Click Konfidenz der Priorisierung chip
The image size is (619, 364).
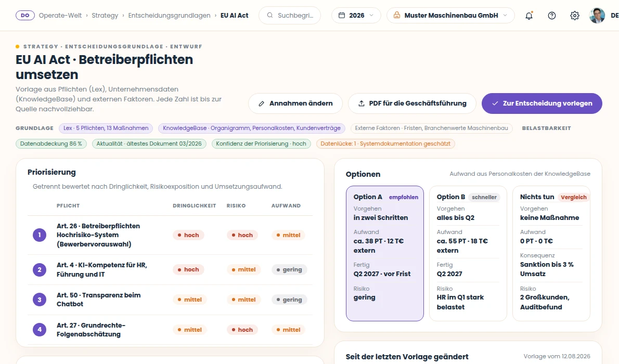click(261, 144)
